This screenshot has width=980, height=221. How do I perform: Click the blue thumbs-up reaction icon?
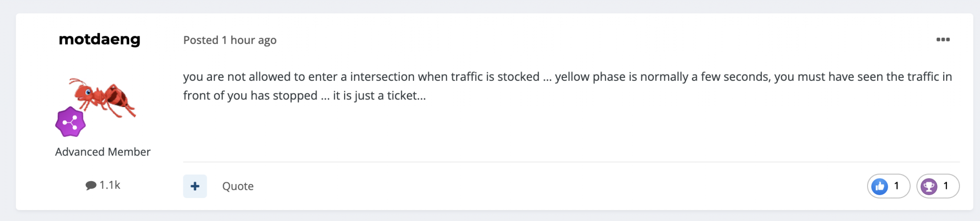880,186
